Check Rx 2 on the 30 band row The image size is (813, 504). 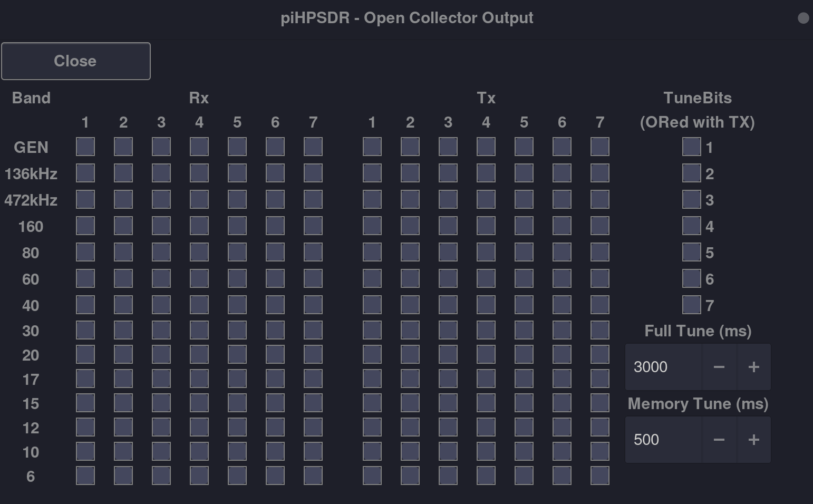123,330
